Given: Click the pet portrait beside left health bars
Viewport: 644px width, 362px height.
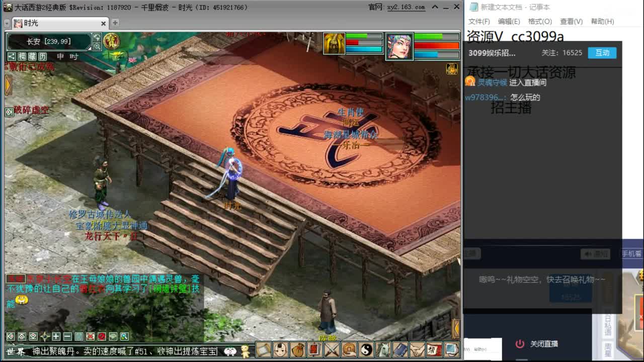Looking at the screenshot, I should pyautogui.click(x=334, y=44).
